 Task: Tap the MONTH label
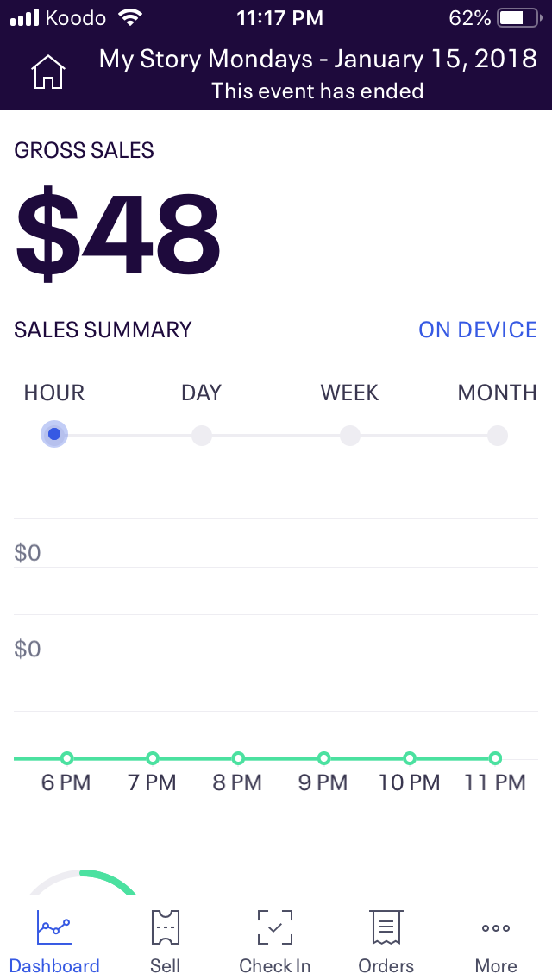497,393
